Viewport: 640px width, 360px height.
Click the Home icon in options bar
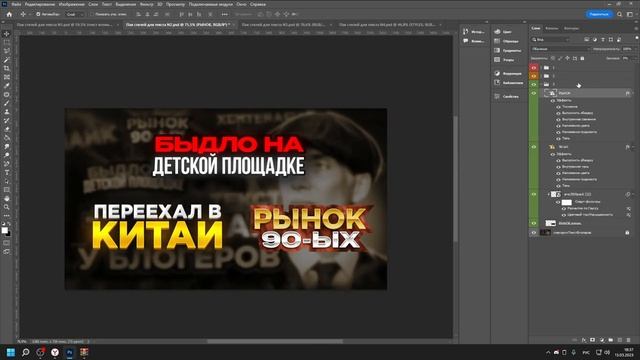click(9, 14)
